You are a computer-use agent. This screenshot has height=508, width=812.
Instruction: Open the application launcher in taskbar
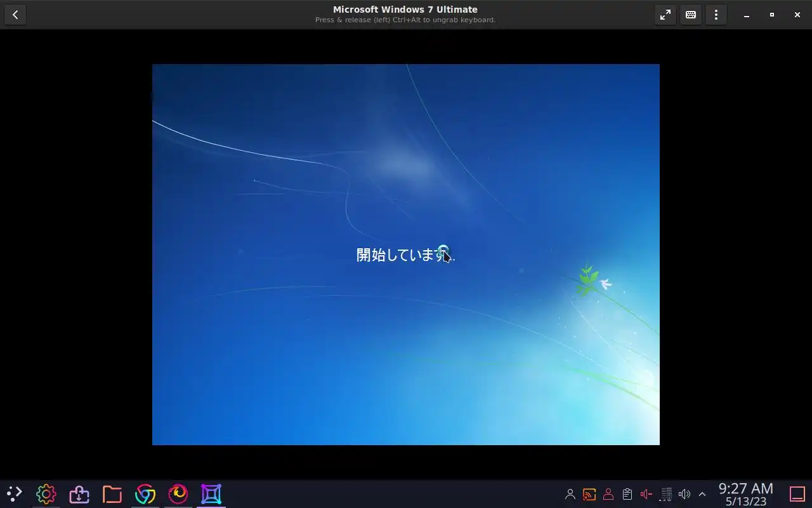point(14,493)
